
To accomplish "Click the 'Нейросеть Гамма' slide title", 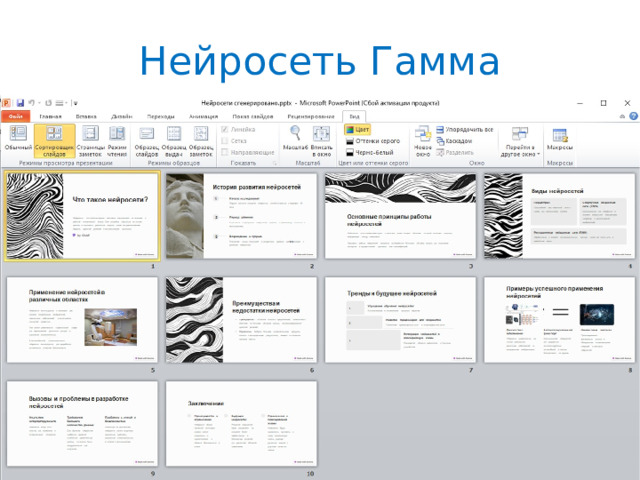I will click(x=320, y=61).
